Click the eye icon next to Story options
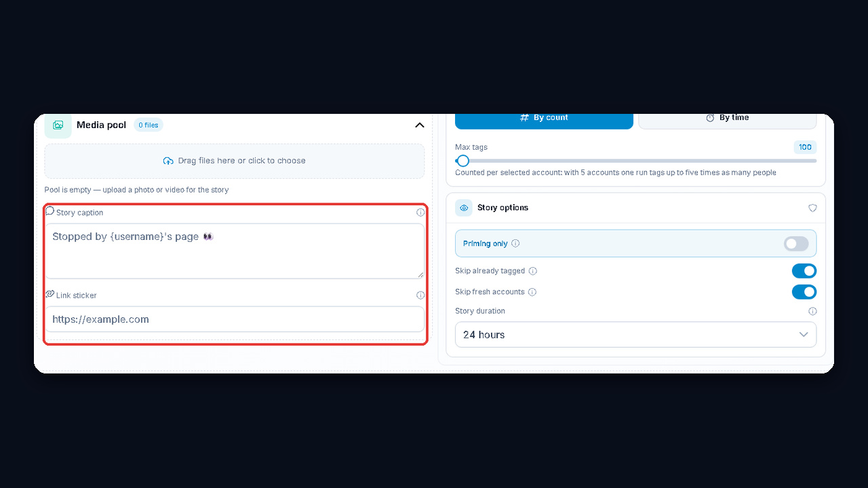868x488 pixels. (x=464, y=208)
